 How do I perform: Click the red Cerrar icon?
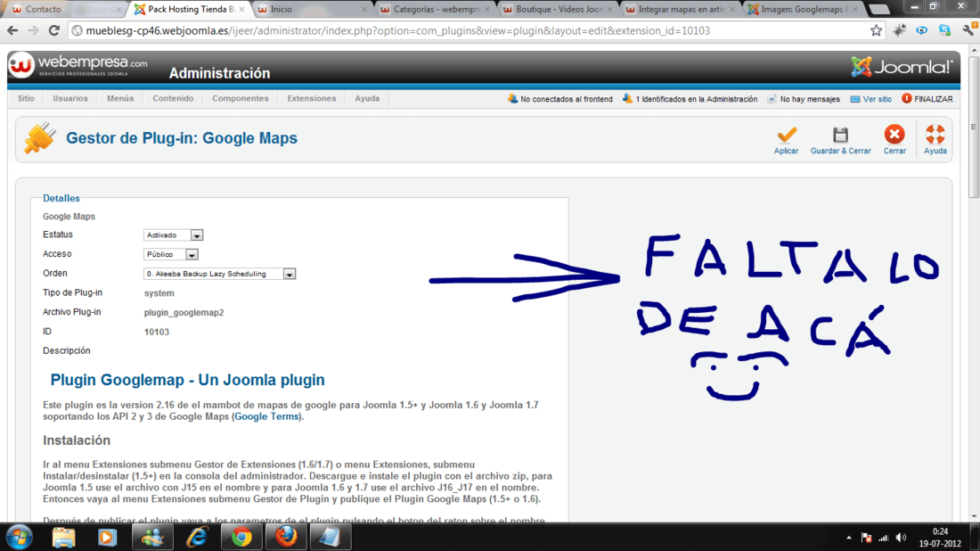tap(894, 135)
